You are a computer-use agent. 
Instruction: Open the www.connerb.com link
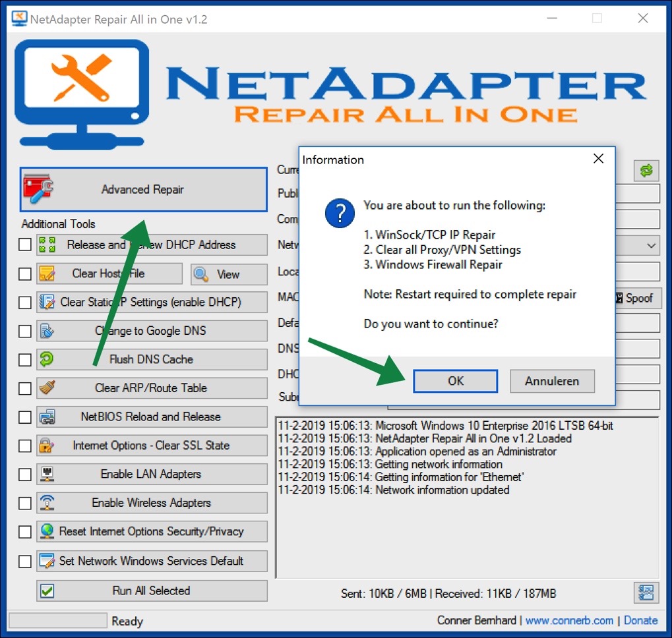click(569, 620)
